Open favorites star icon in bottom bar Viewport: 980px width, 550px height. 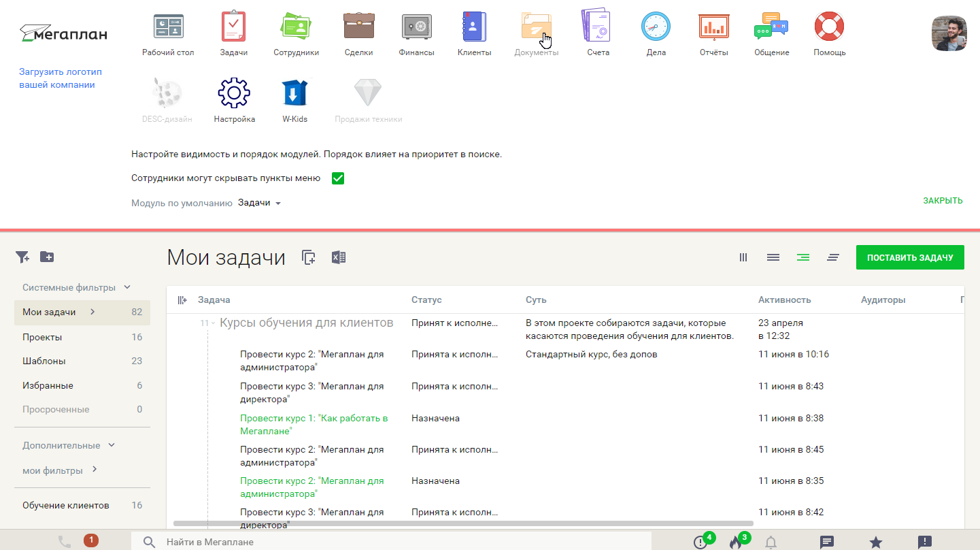[876, 543]
